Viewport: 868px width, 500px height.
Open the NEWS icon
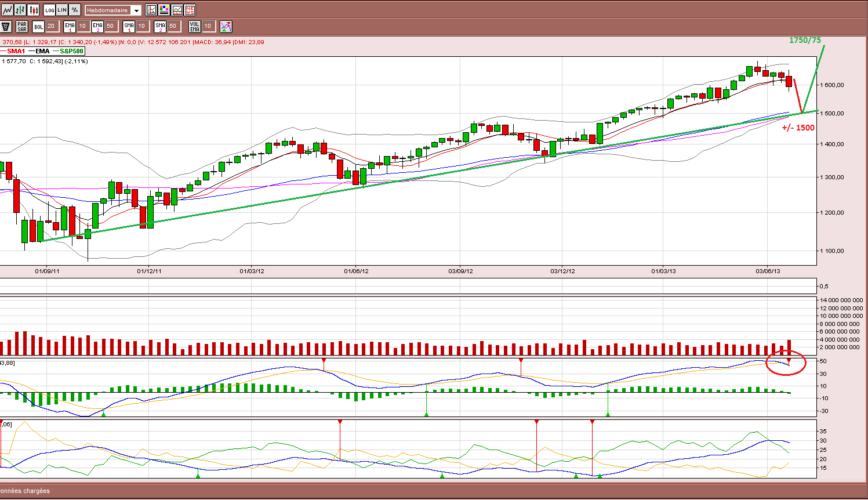(x=190, y=10)
